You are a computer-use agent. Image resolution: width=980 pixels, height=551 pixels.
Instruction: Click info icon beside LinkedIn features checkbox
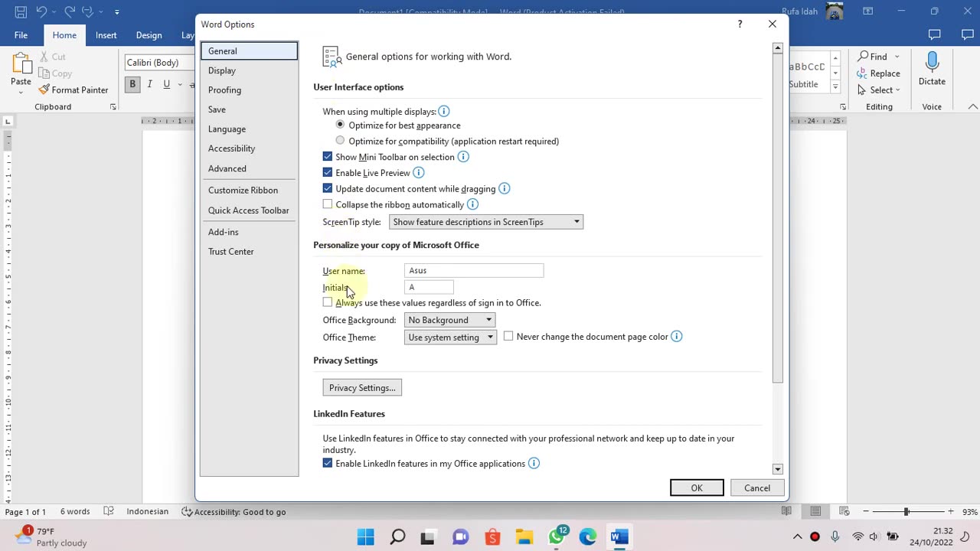[534, 464]
